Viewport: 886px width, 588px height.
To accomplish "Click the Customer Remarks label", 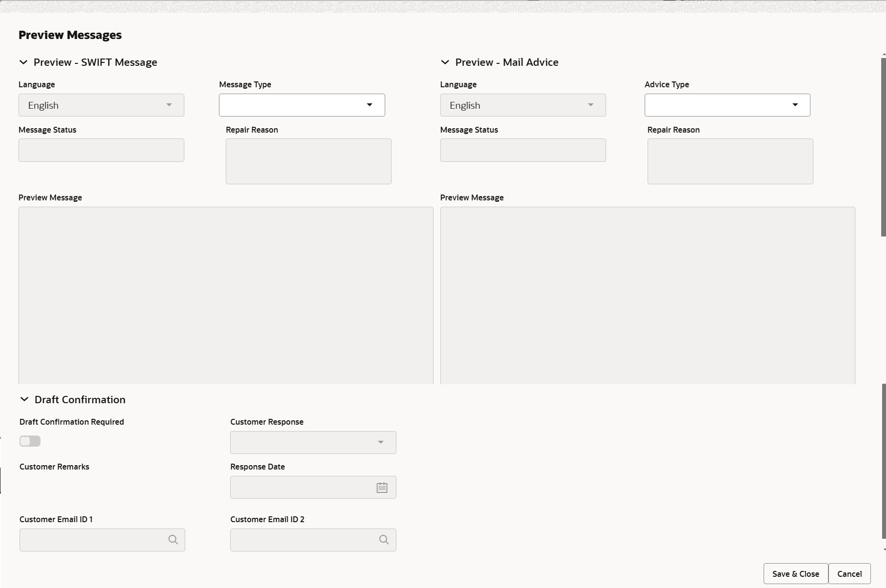I will (x=54, y=467).
